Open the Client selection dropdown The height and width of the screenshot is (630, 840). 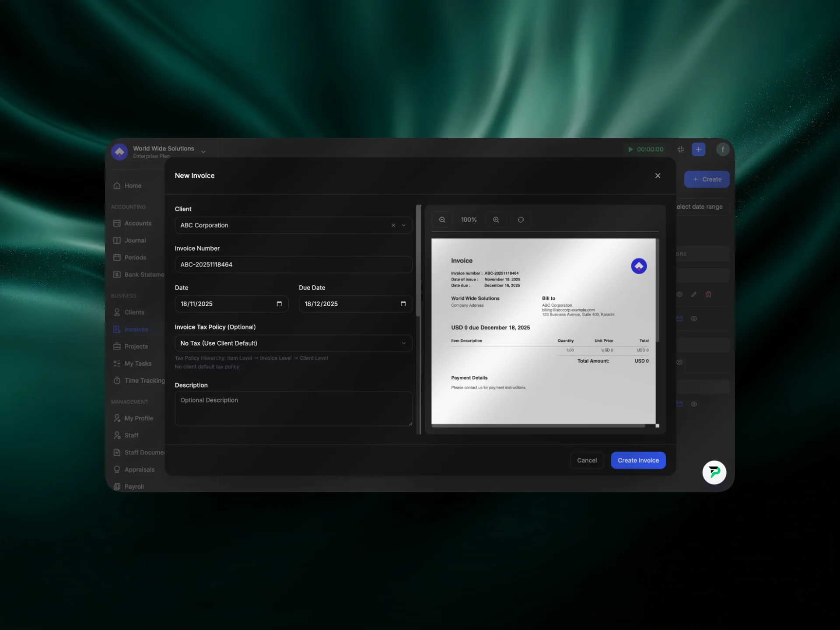403,225
